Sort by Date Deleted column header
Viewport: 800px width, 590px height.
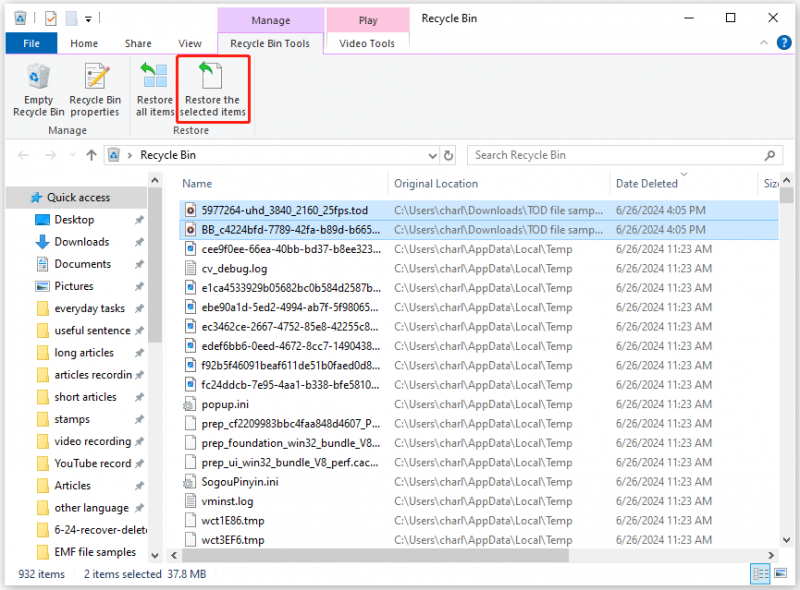646,184
